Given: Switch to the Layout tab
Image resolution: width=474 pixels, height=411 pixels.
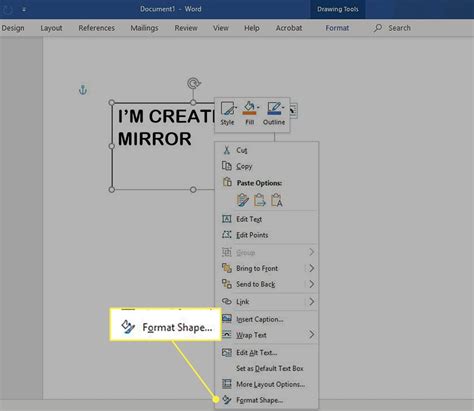Looking at the screenshot, I should [x=51, y=28].
